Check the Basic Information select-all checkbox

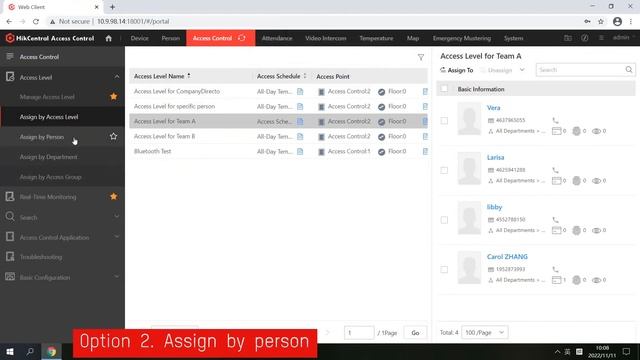[x=444, y=89]
